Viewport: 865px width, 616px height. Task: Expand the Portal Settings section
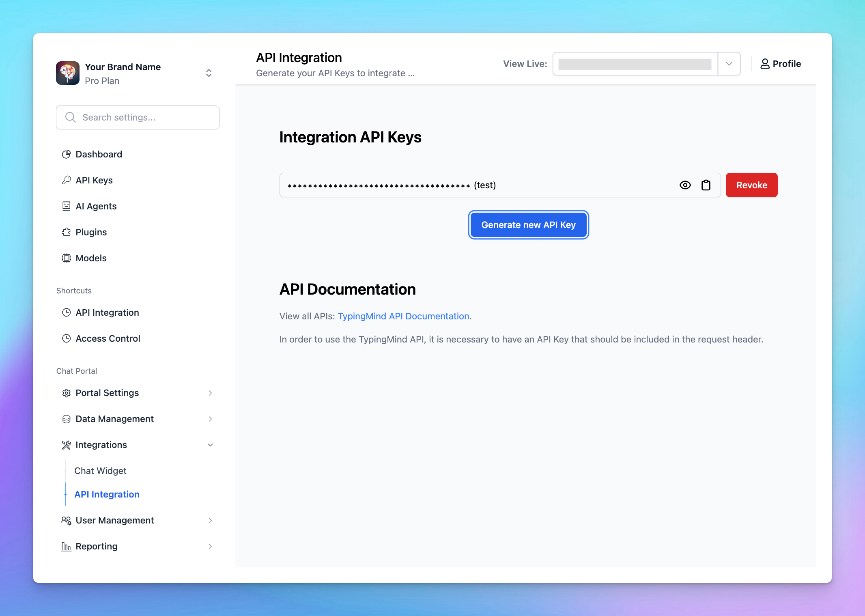pos(211,393)
